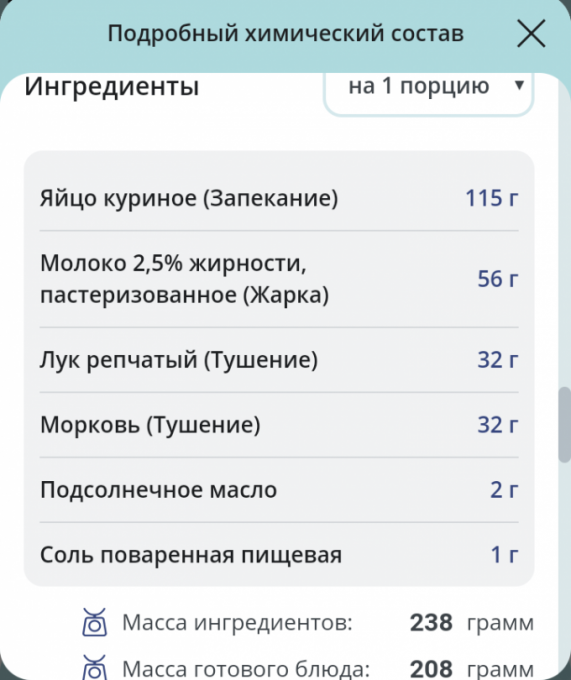571x680 pixels.
Task: Select the Подсолнечное масло ingredient
Action: [279, 490]
